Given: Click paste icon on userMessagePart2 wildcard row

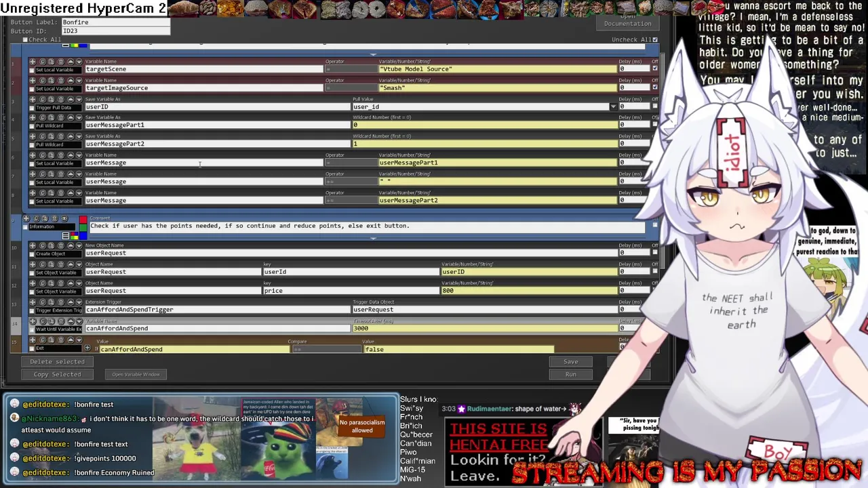Looking at the screenshot, I should [51, 136].
